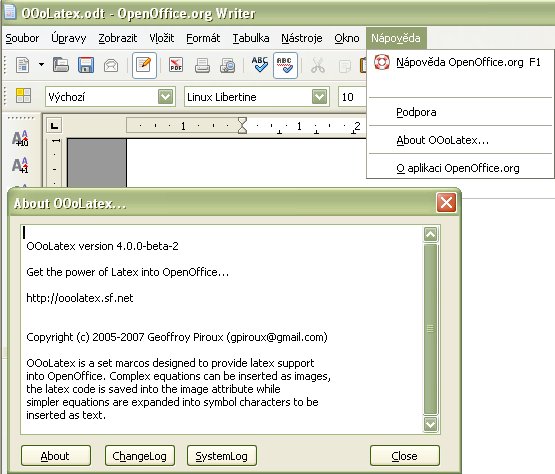Image resolution: width=555 pixels, height=474 pixels.
Task: Open the New document dropdown arrow
Action: point(41,65)
